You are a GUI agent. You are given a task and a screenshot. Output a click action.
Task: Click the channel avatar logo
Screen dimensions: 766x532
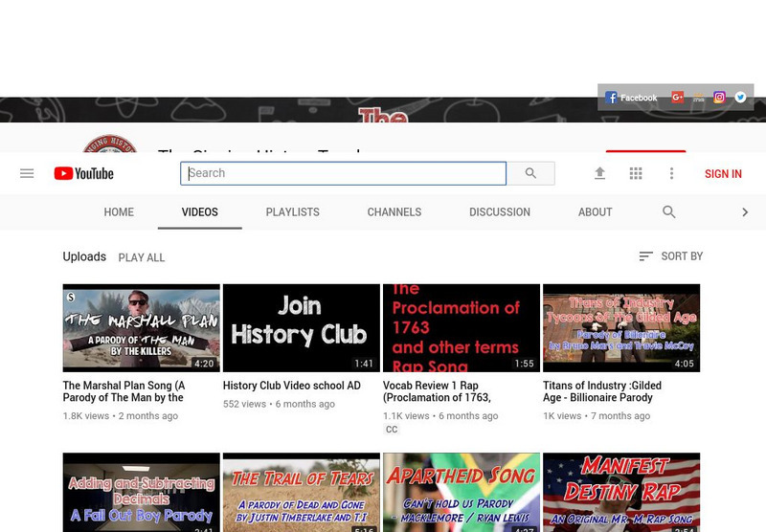click(110, 144)
